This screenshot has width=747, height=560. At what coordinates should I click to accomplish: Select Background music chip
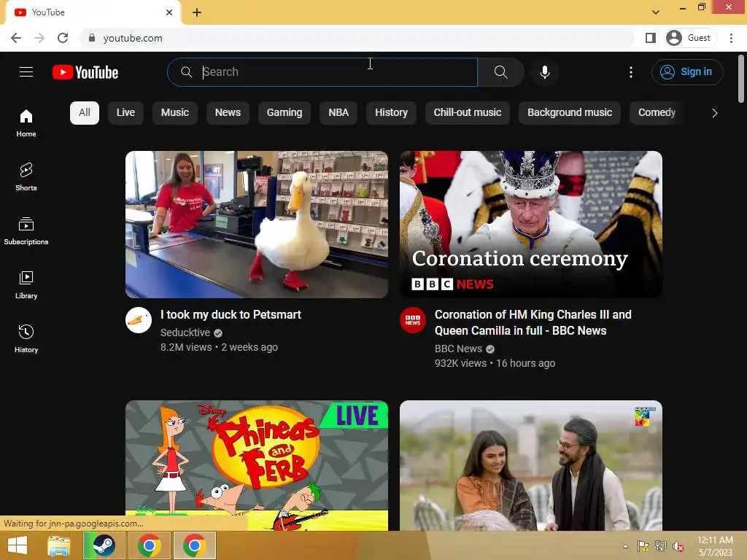coord(570,113)
